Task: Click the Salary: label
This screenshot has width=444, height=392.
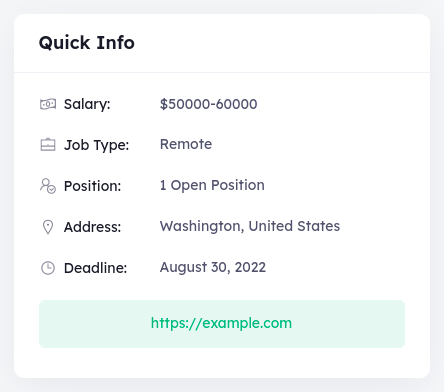Action: point(87,104)
